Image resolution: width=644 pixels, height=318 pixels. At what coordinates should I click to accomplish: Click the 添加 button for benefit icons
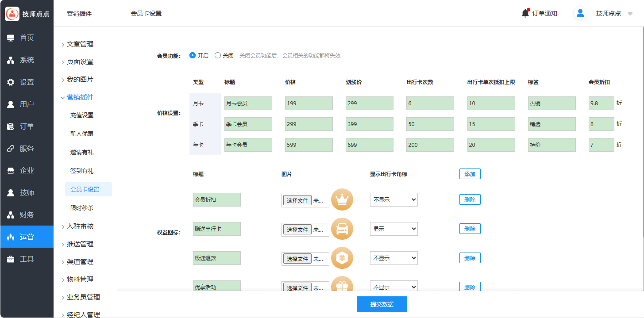point(470,174)
